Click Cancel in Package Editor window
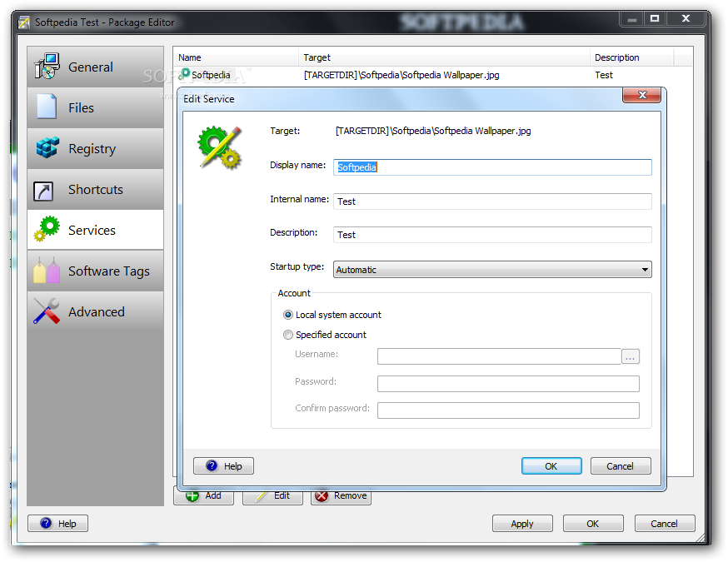Screen dimensions: 728x562 click(x=665, y=524)
